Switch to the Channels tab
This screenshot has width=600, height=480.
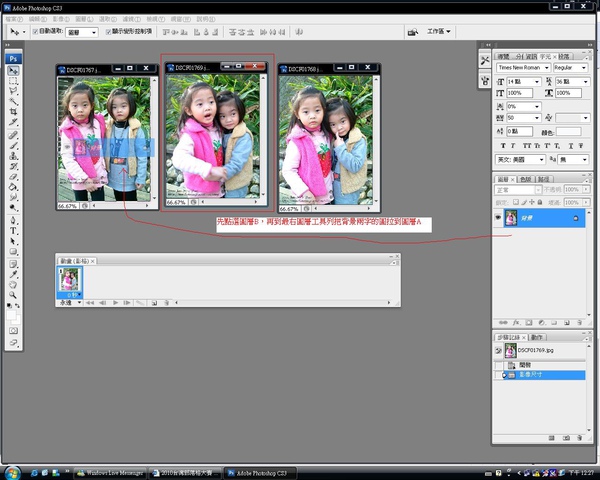525,179
